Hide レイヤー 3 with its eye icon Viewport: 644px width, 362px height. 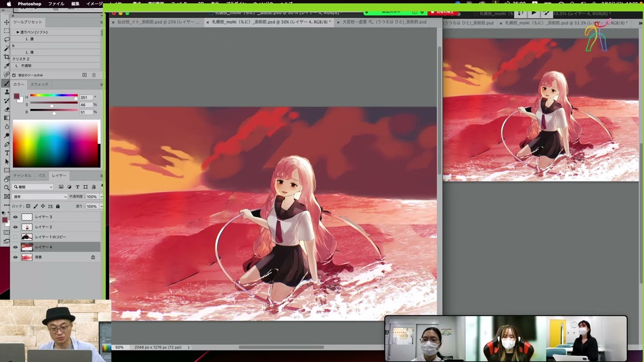[15, 217]
